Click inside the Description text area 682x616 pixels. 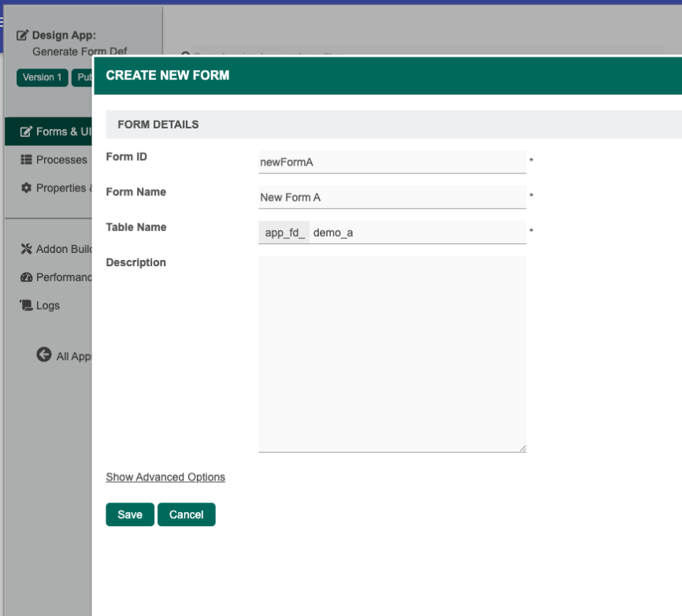pos(391,354)
